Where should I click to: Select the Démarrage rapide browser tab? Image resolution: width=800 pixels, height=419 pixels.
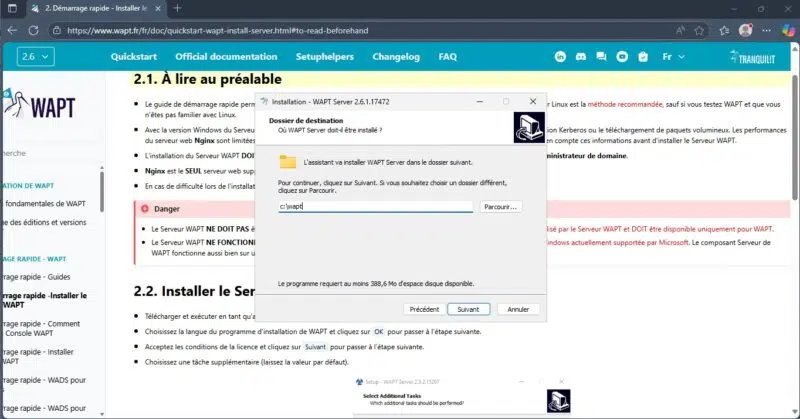[96, 9]
